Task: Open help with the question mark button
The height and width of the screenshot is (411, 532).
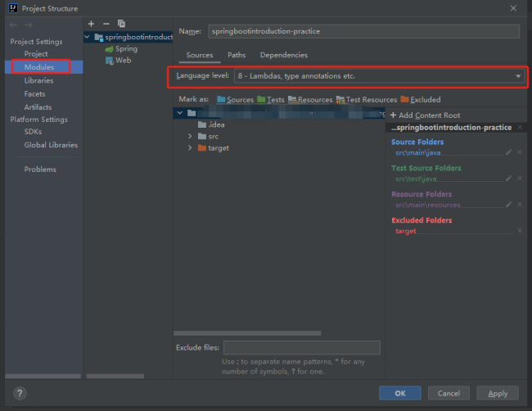Action: click(20, 393)
